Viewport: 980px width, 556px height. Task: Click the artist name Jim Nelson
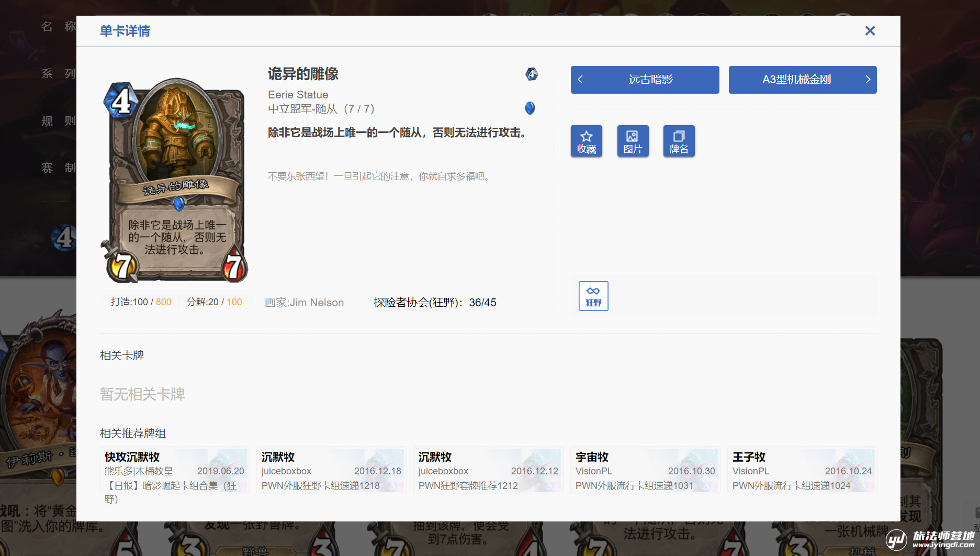coord(305,303)
